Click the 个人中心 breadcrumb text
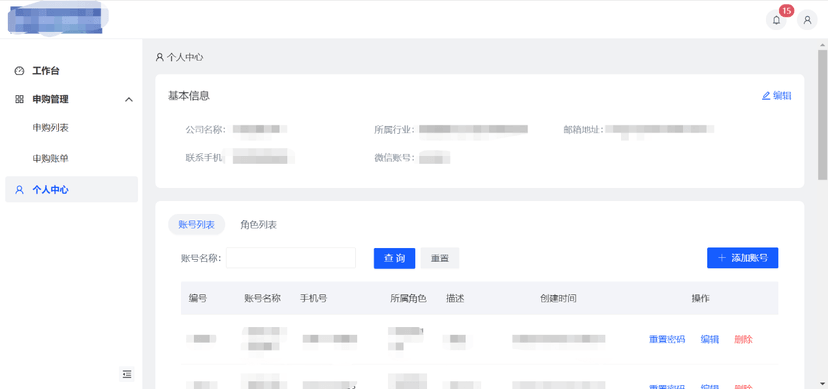The image size is (828, 389). [x=185, y=58]
